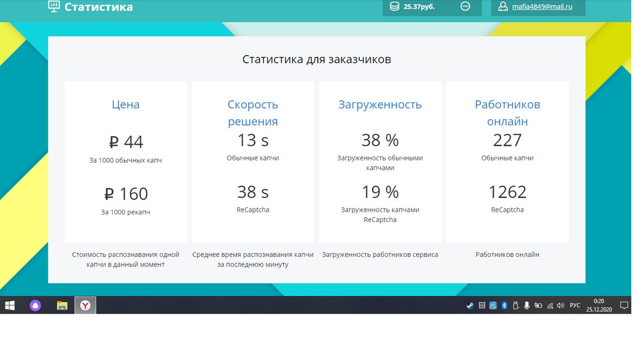
Task: Click the microphone icon in the system tray
Action: pos(527,305)
